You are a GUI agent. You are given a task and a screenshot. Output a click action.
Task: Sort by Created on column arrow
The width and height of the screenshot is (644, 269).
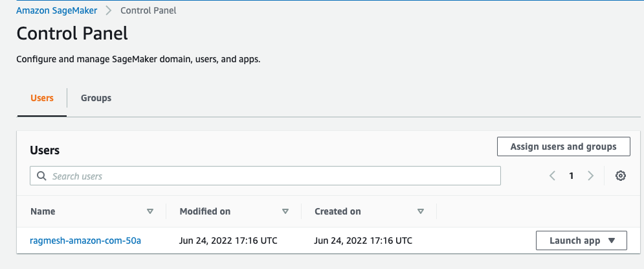(421, 211)
